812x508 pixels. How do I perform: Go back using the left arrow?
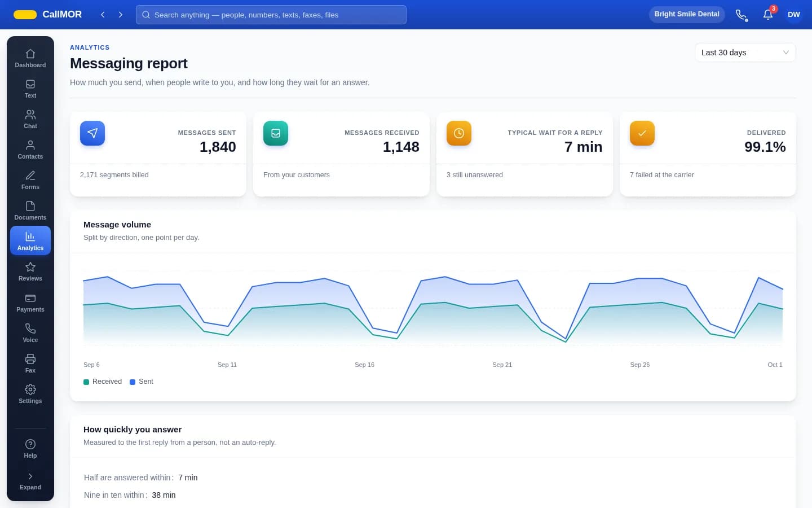click(103, 15)
